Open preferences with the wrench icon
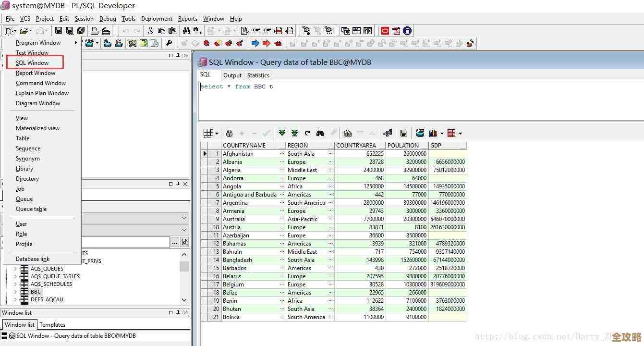Image resolution: width=644 pixels, height=346 pixels. 169,43
